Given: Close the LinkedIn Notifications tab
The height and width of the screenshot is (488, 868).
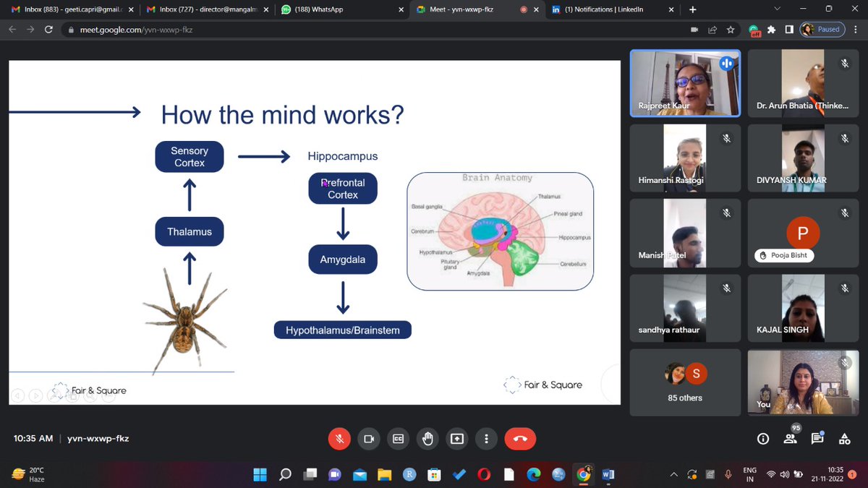Looking at the screenshot, I should 671,10.
